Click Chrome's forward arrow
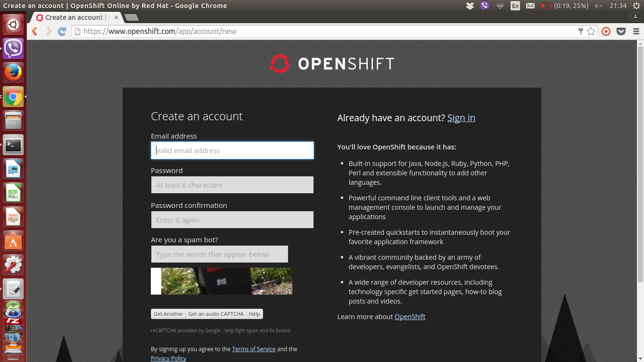Image resolution: width=644 pixels, height=362 pixels. pyautogui.click(x=49, y=31)
